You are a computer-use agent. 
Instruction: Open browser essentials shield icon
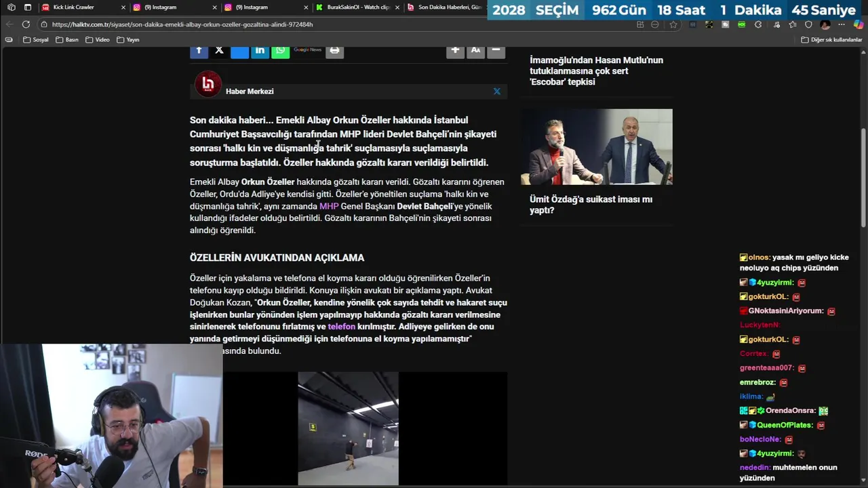[x=808, y=24]
